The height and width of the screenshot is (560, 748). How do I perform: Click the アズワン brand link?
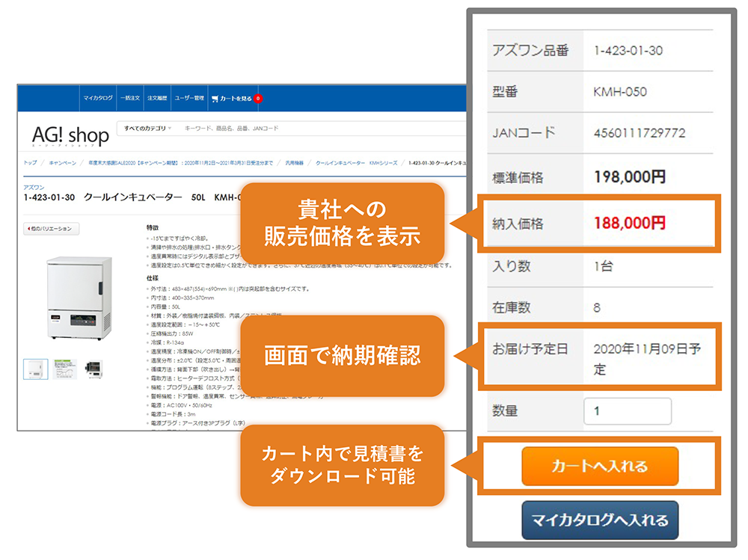34,188
